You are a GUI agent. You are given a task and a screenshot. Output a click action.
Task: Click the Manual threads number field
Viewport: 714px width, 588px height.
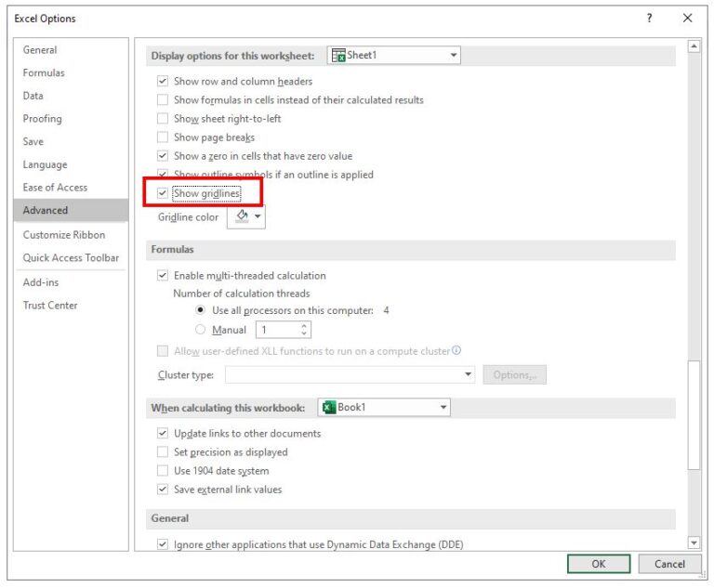point(277,330)
